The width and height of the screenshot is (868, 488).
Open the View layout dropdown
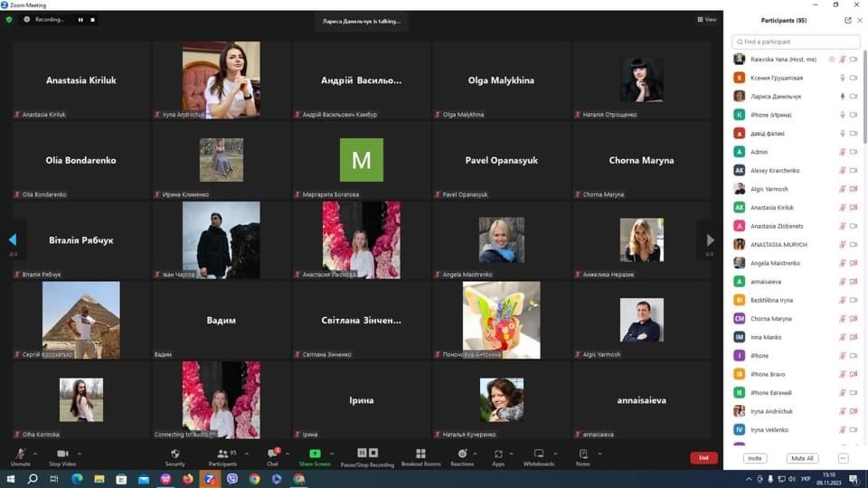[707, 19]
